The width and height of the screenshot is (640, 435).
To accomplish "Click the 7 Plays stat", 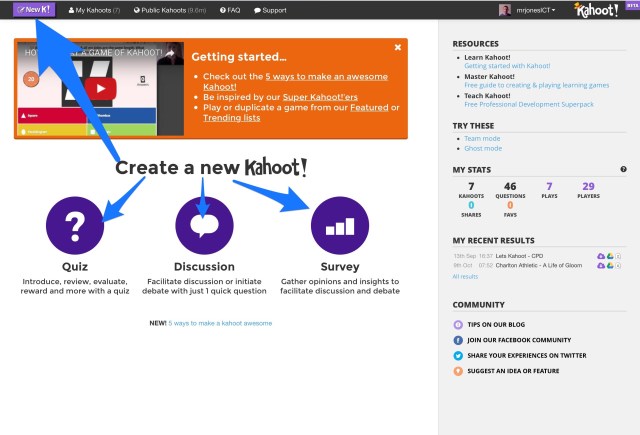I will pos(549,190).
